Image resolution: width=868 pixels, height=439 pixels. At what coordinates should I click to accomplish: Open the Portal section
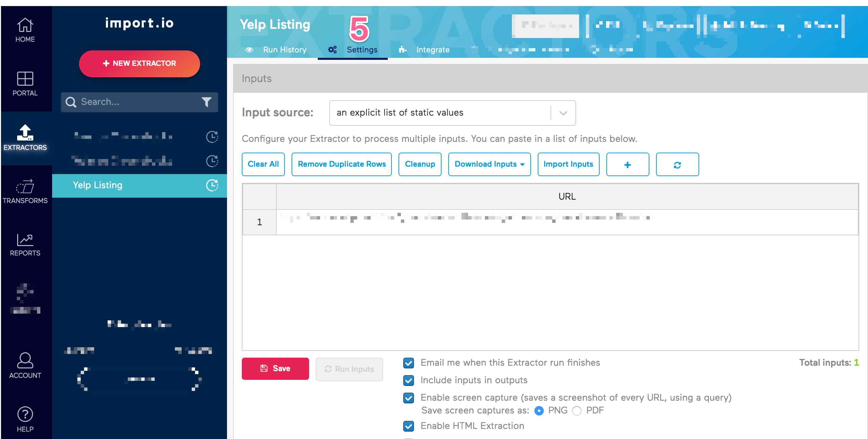(x=25, y=84)
